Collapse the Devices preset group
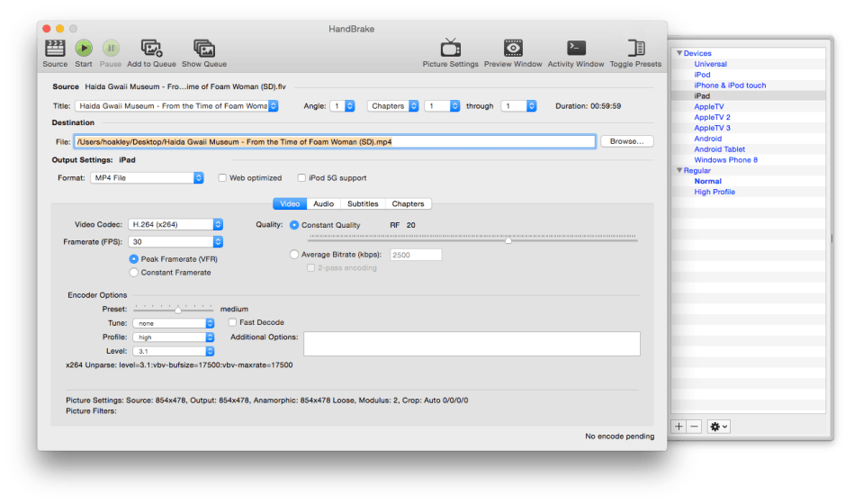The width and height of the screenshot is (845, 504). [x=679, y=53]
